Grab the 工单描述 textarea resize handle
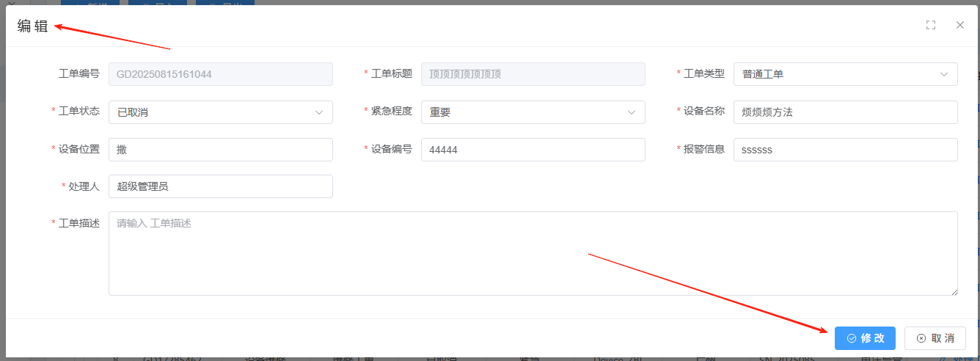 (954, 291)
